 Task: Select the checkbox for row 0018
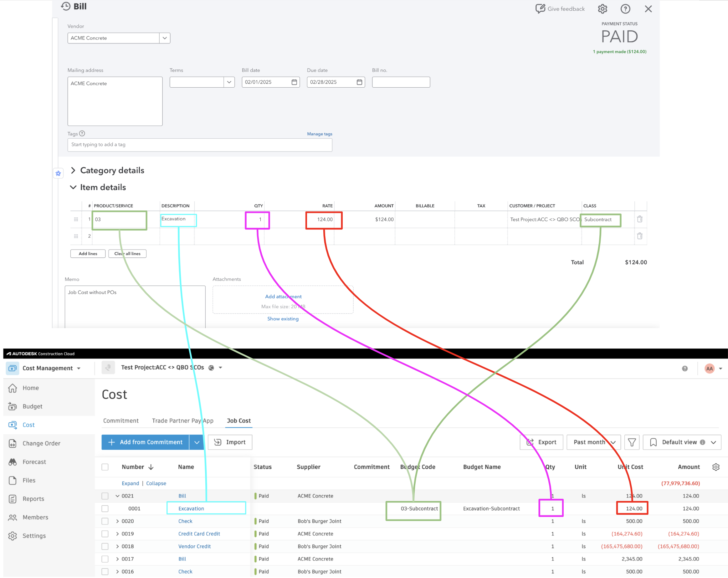coord(105,546)
